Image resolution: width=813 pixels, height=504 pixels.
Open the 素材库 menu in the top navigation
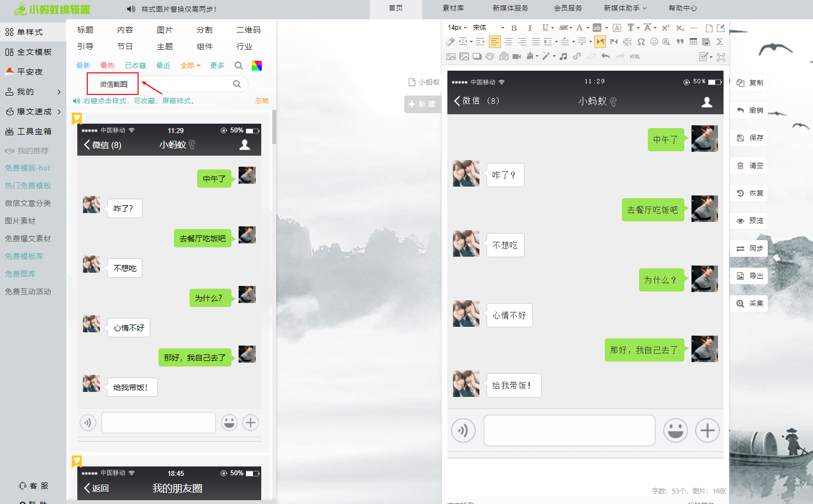click(453, 8)
